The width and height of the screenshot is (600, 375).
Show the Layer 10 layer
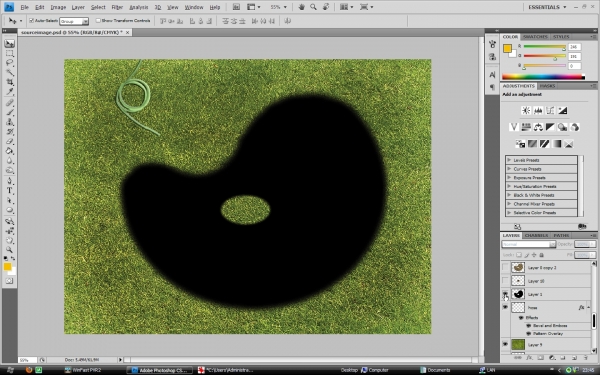505,281
